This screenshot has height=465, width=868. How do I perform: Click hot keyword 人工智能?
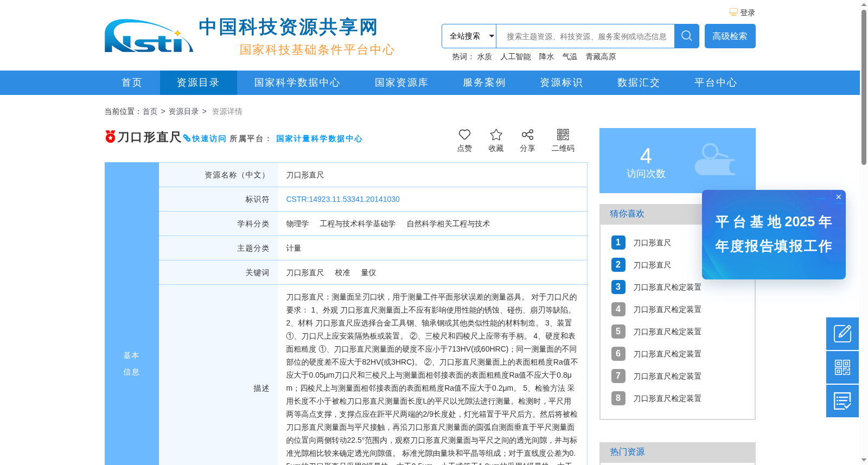(515, 56)
